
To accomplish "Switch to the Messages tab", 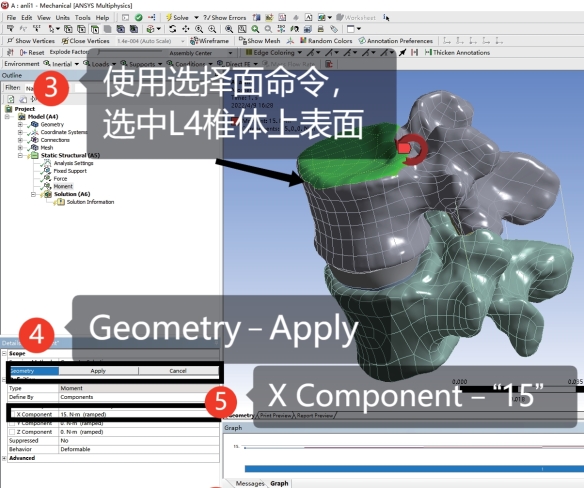I will coord(250,483).
